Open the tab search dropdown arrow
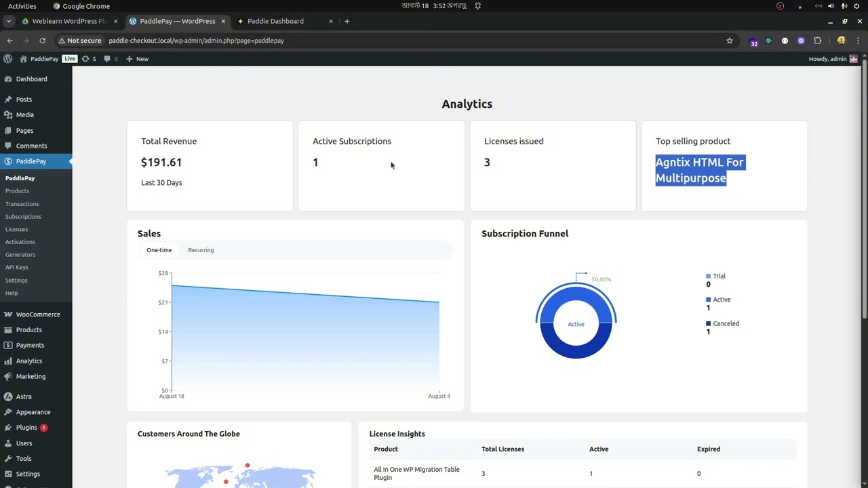This screenshot has height=488, width=868. click(x=9, y=21)
